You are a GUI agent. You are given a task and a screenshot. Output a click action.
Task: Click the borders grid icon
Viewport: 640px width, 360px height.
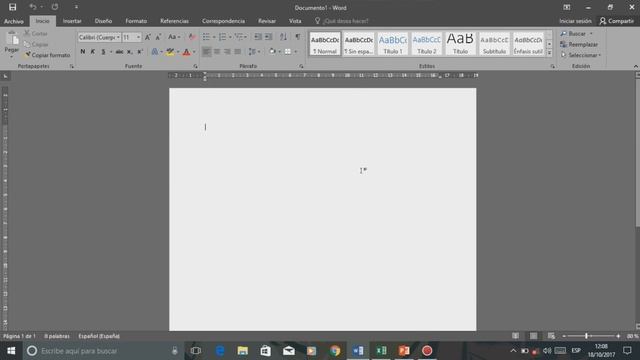288,51
